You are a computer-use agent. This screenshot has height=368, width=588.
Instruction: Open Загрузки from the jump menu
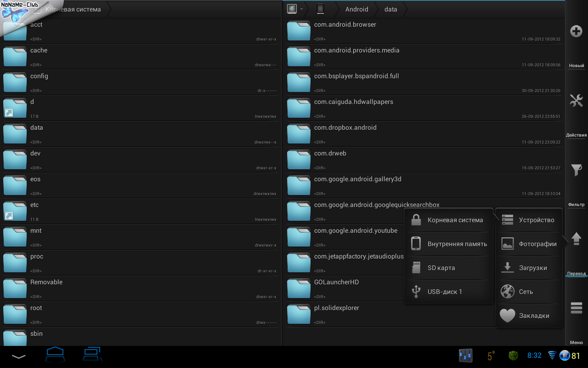tap(529, 268)
